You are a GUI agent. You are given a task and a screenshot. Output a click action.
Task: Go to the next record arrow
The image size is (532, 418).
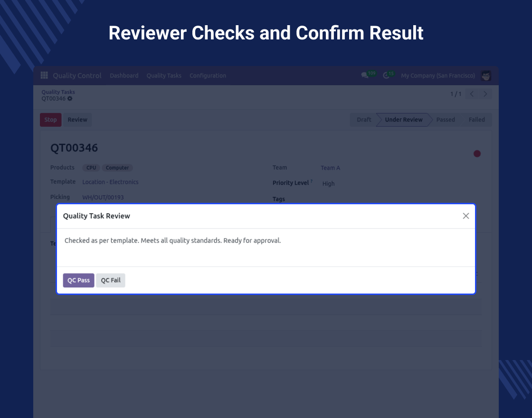coord(485,94)
